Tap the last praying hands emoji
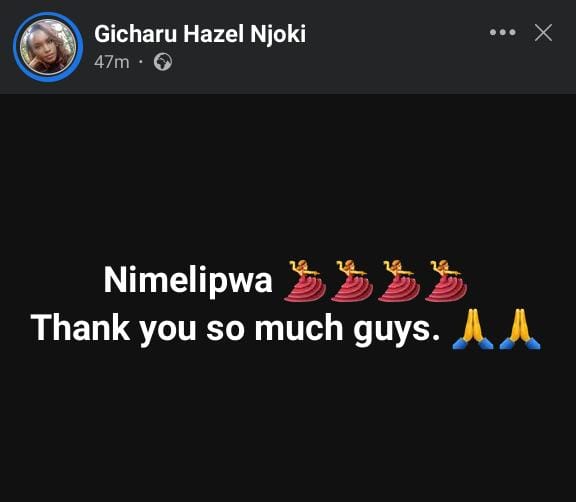576x502 pixels. pyautogui.click(x=520, y=329)
